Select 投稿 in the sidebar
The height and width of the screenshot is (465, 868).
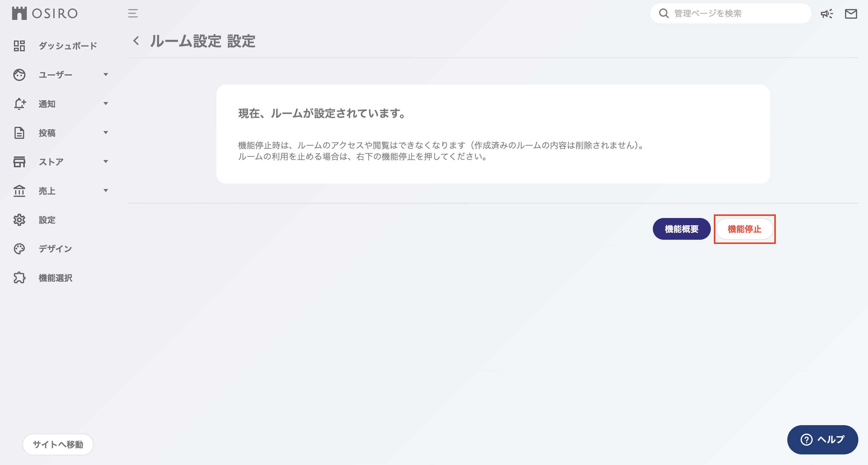[x=47, y=133]
